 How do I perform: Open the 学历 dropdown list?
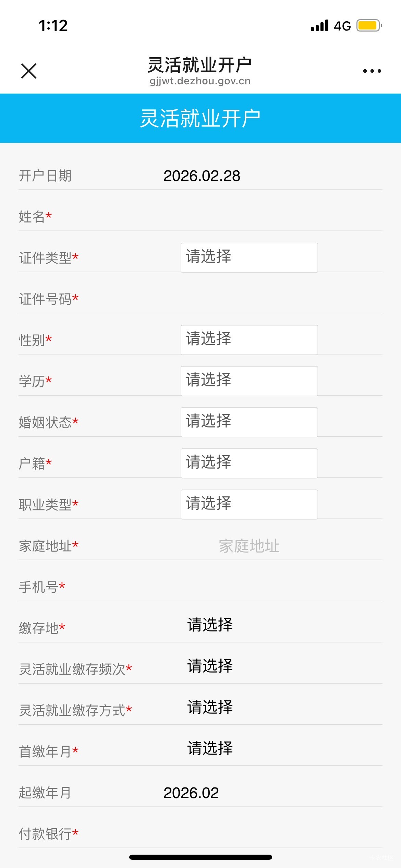(249, 381)
